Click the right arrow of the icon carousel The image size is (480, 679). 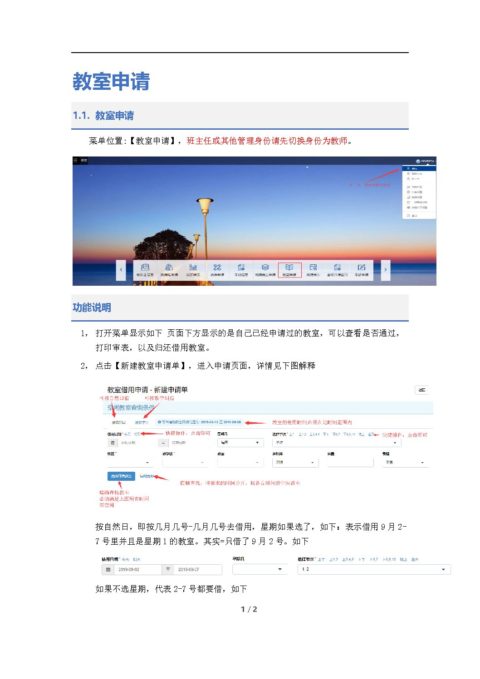coord(385,270)
